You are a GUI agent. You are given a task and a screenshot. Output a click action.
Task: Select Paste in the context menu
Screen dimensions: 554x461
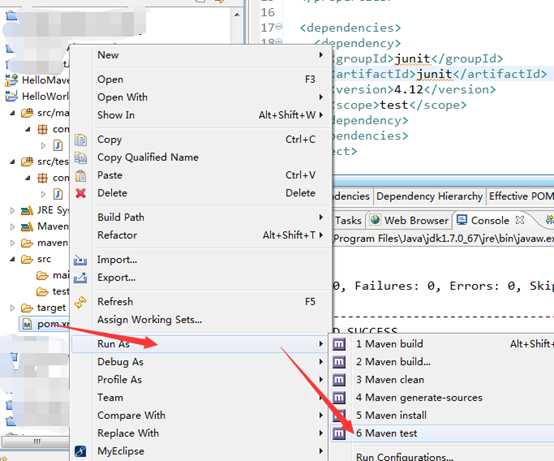(201, 175)
